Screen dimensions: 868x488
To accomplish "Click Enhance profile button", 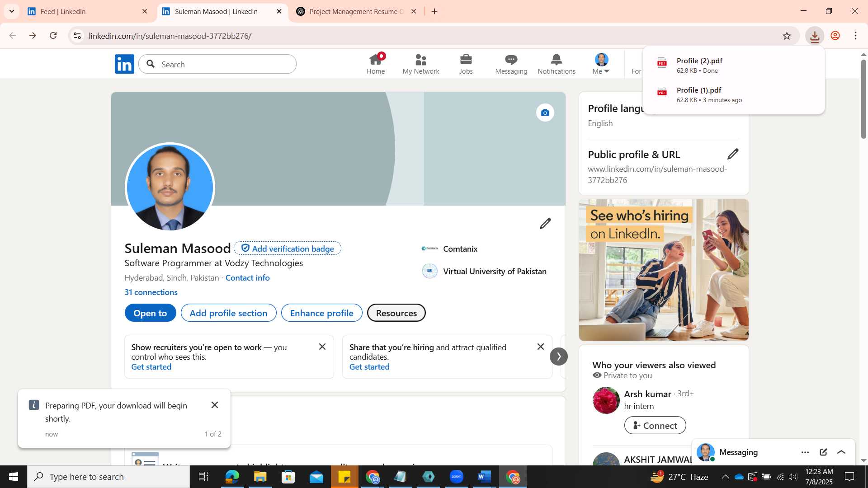I will (x=321, y=313).
